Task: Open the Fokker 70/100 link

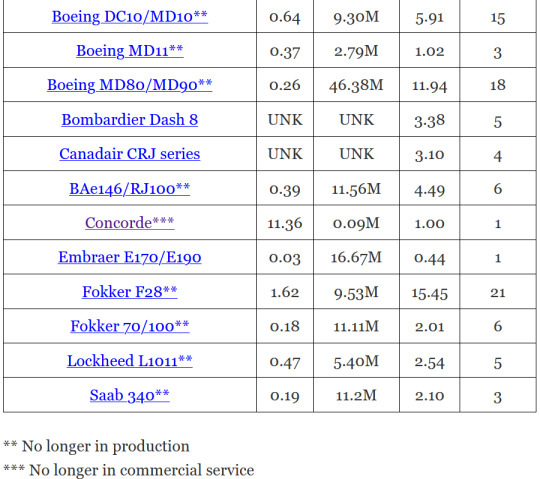Action: click(129, 326)
